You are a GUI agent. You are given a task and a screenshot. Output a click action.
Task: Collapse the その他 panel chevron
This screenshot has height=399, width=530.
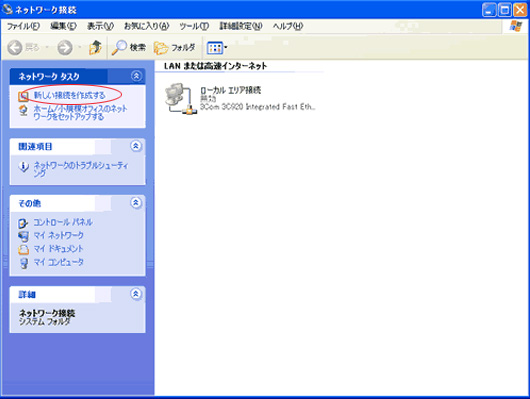(136, 203)
